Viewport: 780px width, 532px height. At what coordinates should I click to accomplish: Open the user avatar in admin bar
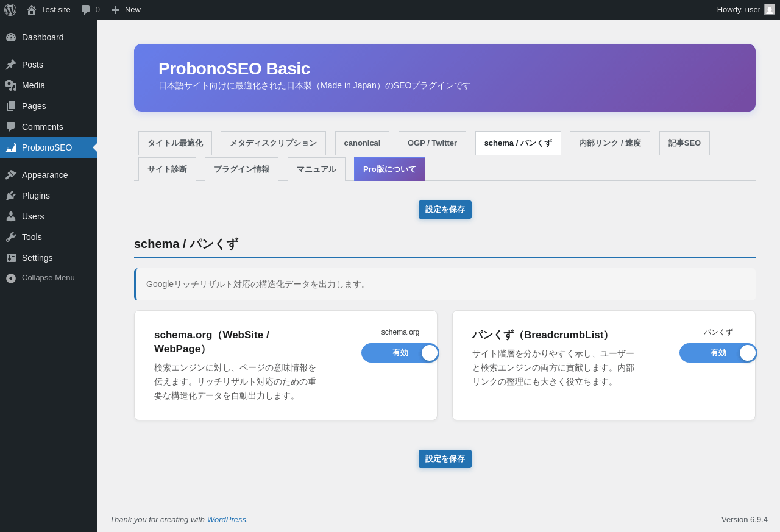pos(770,9)
